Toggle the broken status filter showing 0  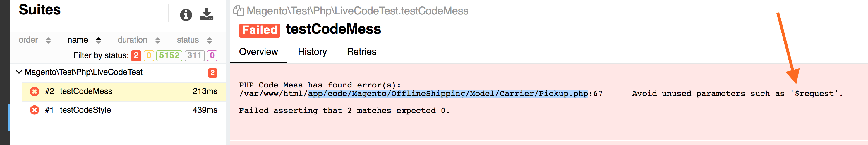click(x=149, y=56)
